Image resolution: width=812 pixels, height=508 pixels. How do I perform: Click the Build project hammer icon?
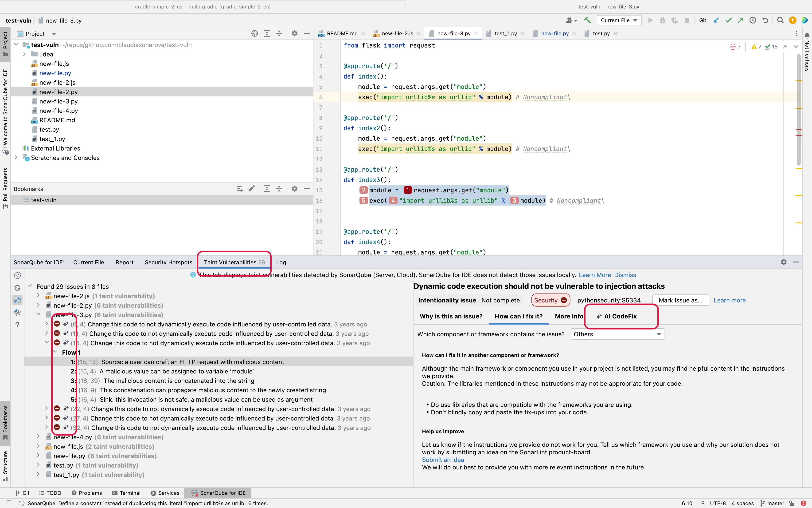tap(588, 20)
